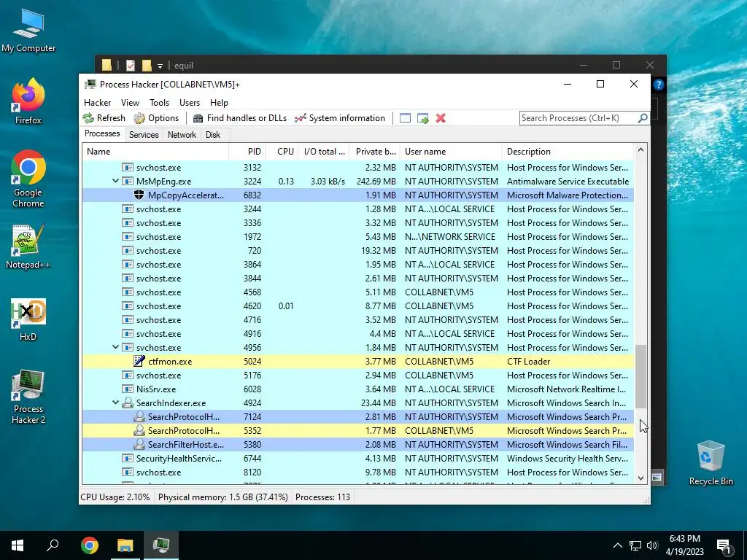Open System information graph window
The image size is (747, 560).
pos(340,118)
